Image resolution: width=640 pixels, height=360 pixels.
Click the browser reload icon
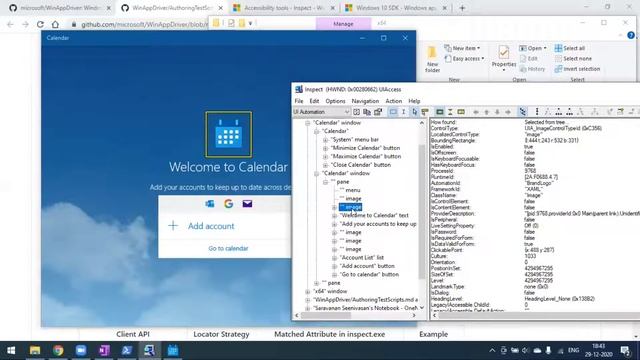click(x=40, y=24)
